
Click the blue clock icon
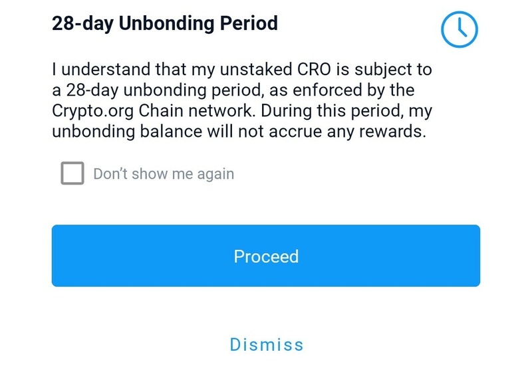[460, 29]
